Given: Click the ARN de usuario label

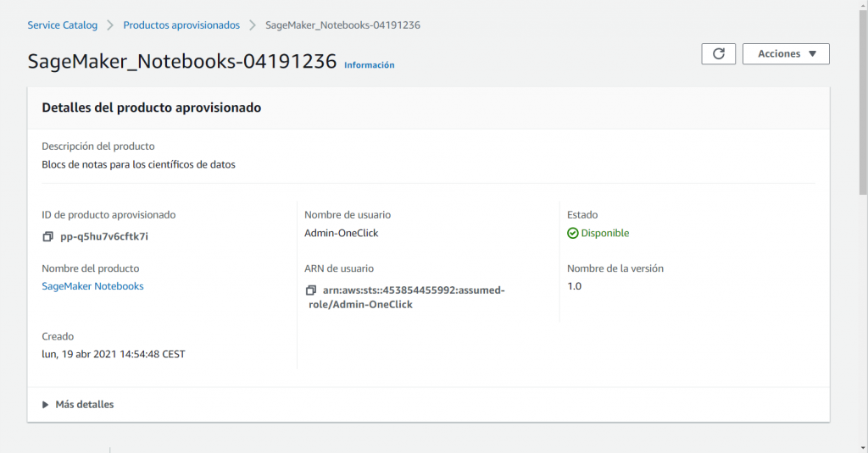Looking at the screenshot, I should click(x=339, y=268).
